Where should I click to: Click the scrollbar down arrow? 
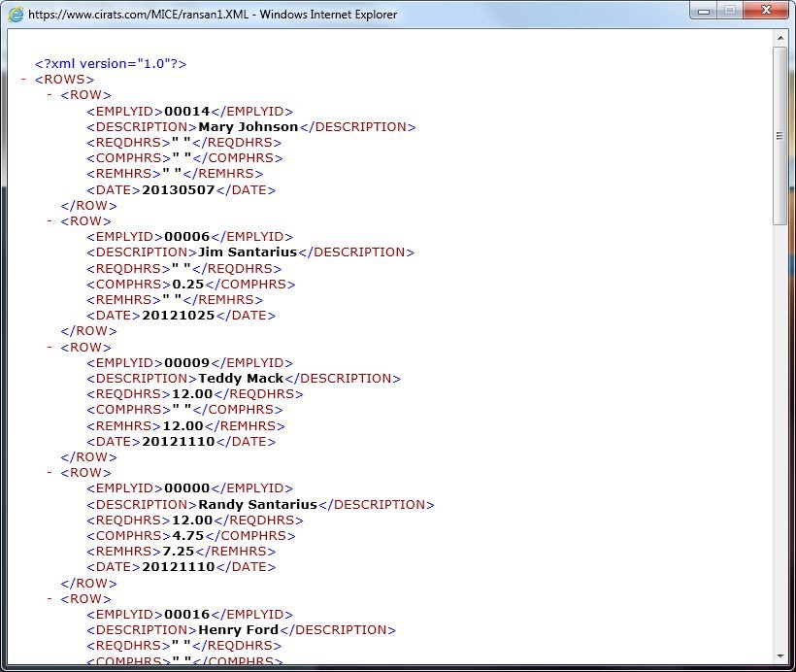tap(779, 656)
